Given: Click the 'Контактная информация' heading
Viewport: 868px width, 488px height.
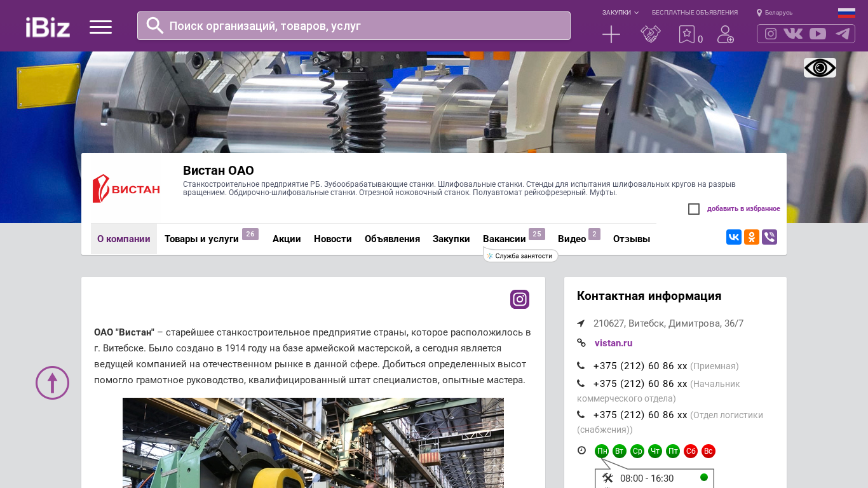Looking at the screenshot, I should point(649,296).
